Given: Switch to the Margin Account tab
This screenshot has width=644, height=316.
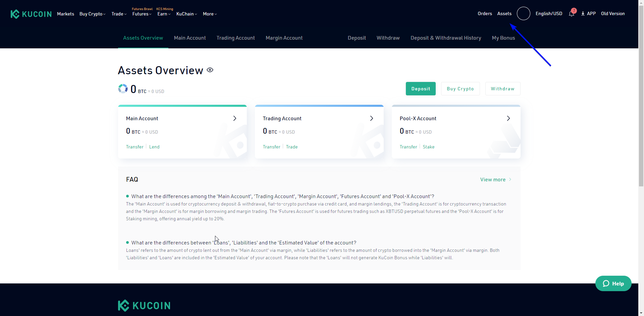Looking at the screenshot, I should tap(284, 38).
